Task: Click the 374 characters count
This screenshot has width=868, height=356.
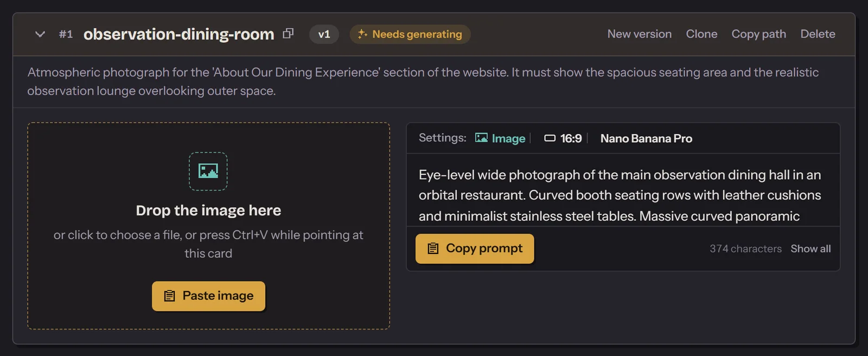Action: point(745,249)
